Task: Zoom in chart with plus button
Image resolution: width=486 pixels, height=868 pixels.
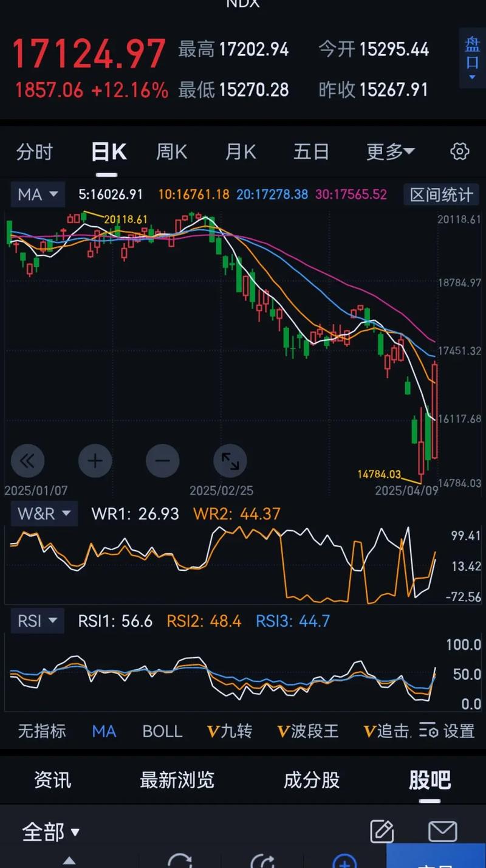Action: pyautogui.click(x=95, y=461)
